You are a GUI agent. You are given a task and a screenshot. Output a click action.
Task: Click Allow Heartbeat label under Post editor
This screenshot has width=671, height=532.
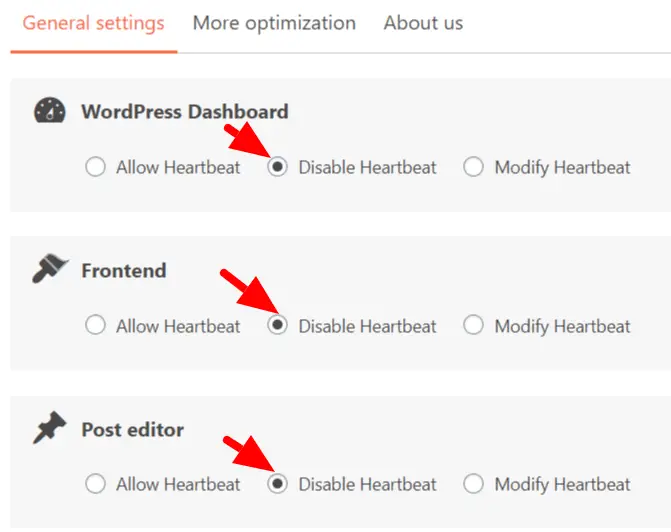(178, 485)
